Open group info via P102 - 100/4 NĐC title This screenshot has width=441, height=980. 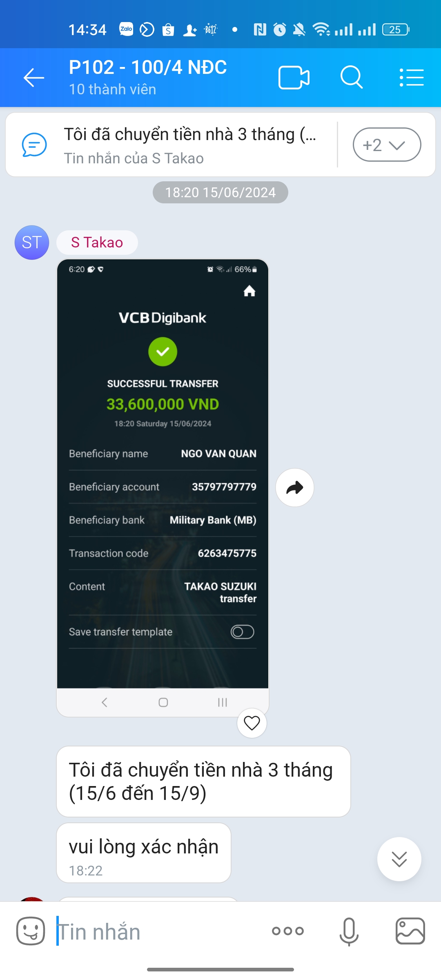point(148,67)
